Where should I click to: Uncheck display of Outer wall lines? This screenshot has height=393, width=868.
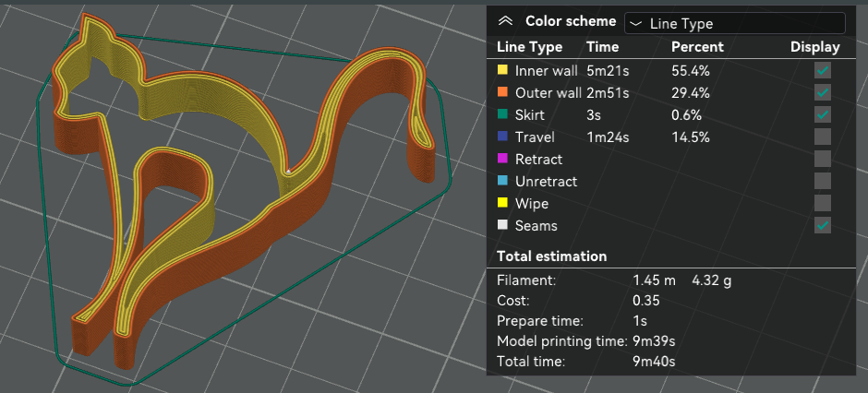coord(822,92)
